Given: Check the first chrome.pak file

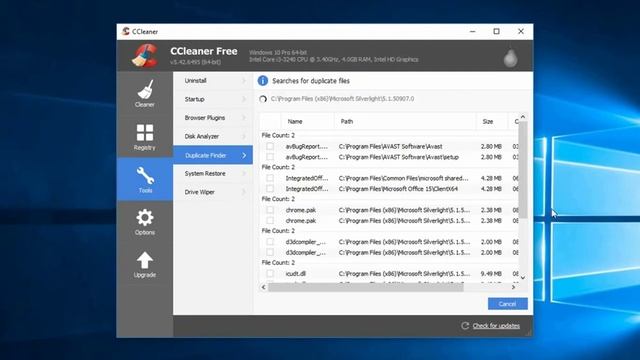Looking at the screenshot, I should 270,210.
